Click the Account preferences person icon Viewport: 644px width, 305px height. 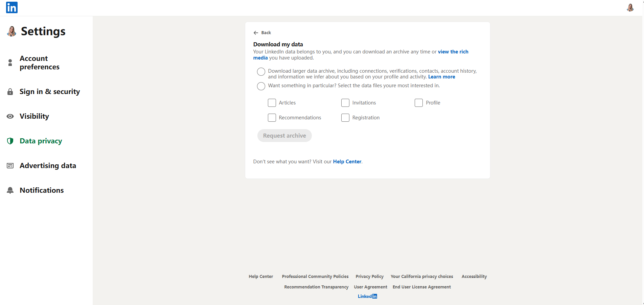coord(10,63)
